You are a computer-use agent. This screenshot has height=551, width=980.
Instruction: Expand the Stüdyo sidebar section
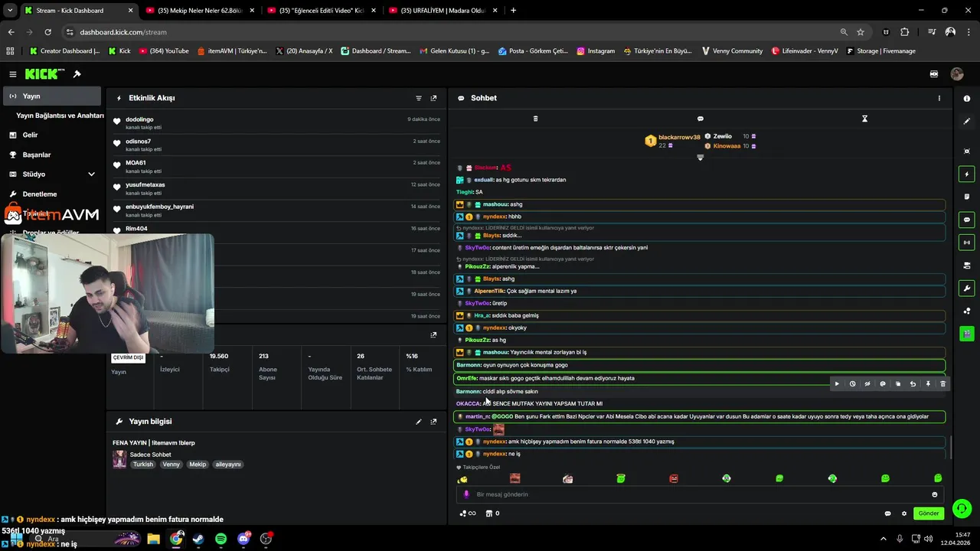51,174
